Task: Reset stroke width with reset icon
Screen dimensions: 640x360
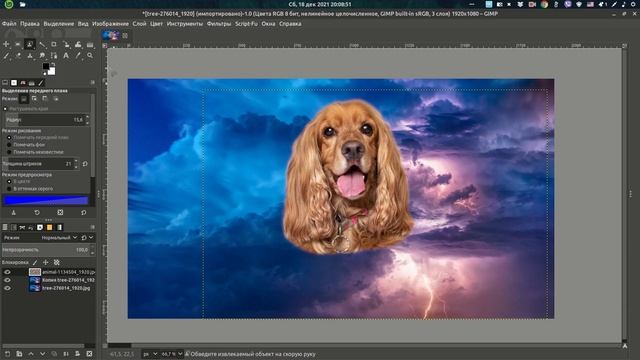Action: [85, 164]
